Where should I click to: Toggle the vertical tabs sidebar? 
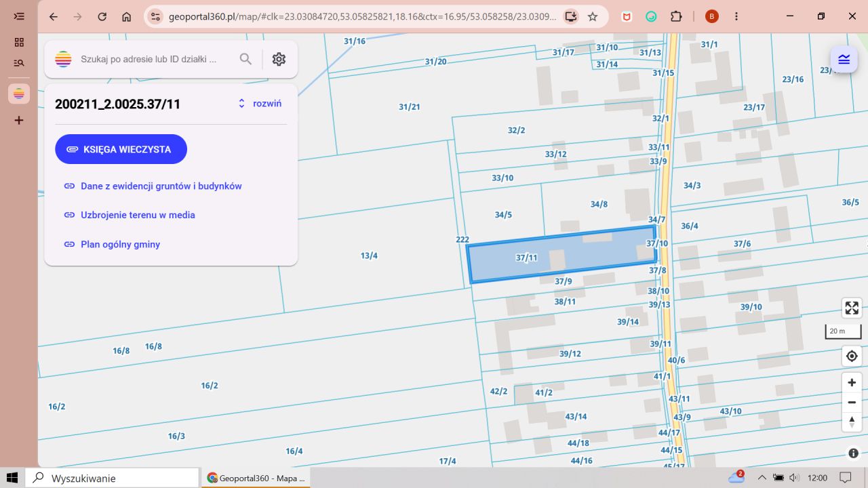(19, 16)
